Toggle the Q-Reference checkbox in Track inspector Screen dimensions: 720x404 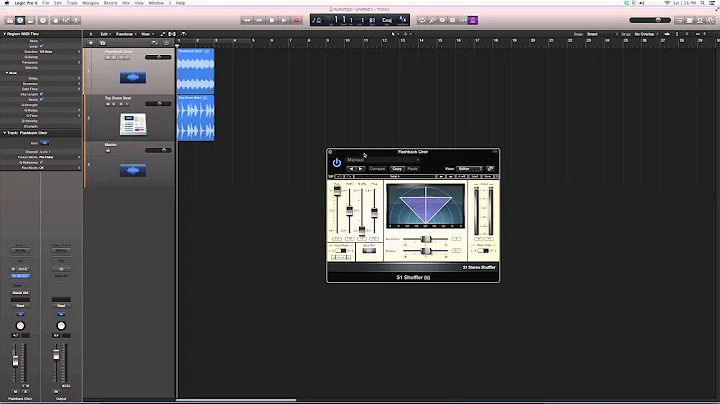click(x=41, y=162)
